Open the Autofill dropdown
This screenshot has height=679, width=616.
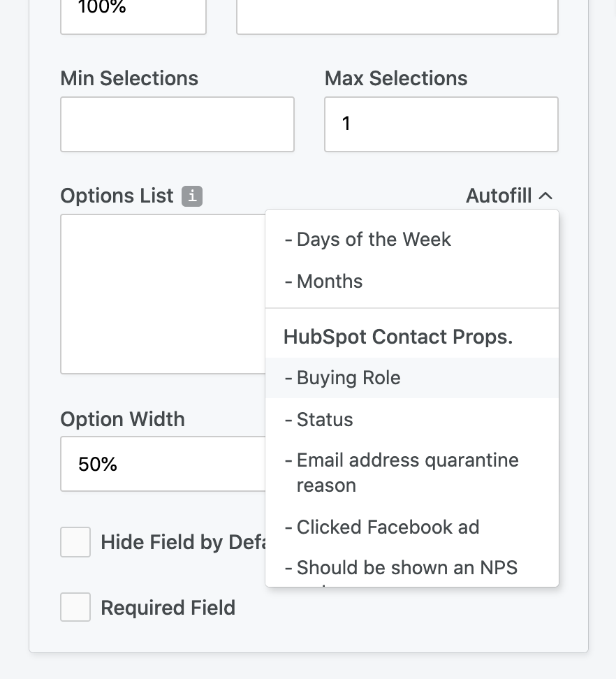tap(509, 196)
